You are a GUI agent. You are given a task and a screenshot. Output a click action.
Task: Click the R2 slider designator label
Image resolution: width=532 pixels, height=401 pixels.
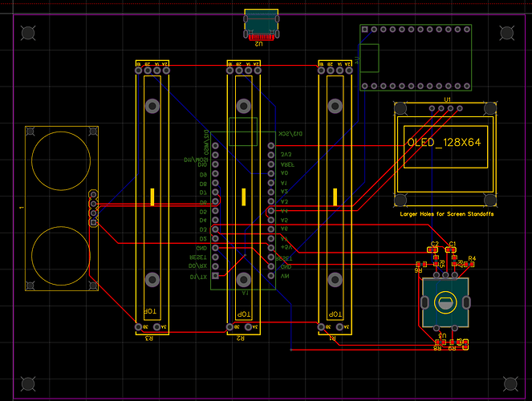pyautogui.click(x=240, y=338)
